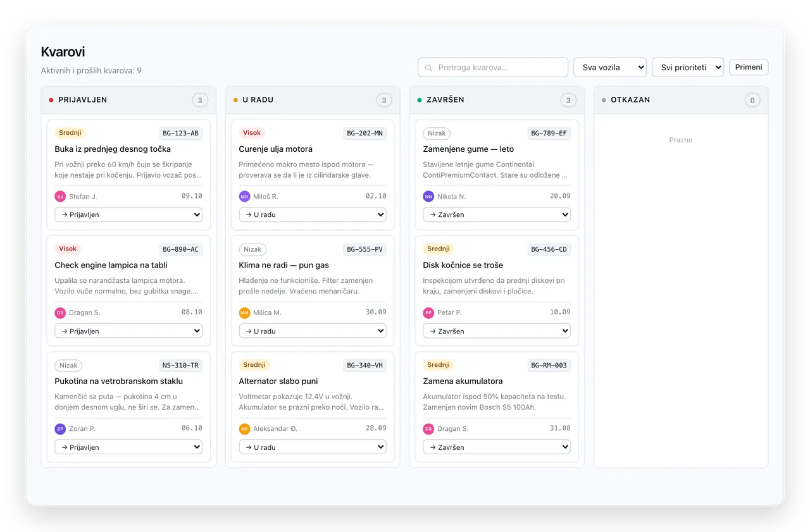Click license plate tag BG-123-AB
This screenshot has width=810, height=532.
[x=181, y=133]
